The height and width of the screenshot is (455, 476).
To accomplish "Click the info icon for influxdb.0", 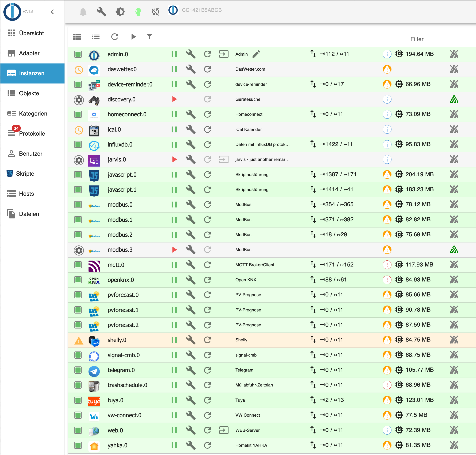I will [387, 144].
